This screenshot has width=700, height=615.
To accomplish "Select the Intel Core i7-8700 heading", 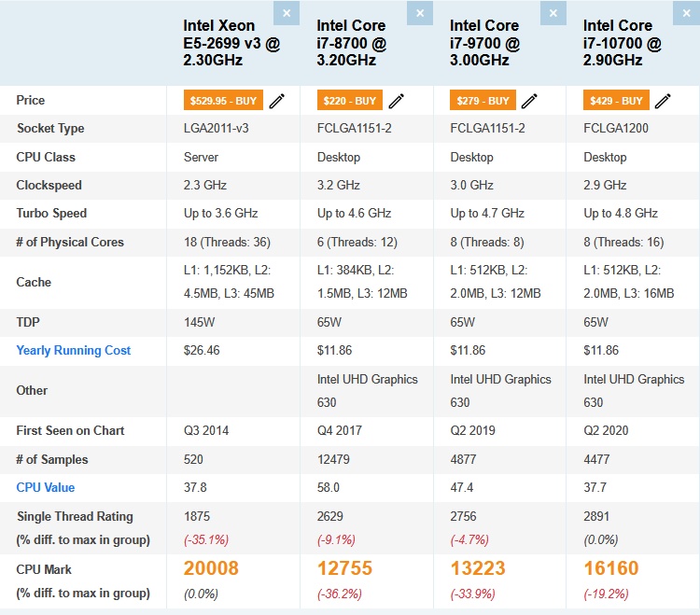I will coord(351,43).
